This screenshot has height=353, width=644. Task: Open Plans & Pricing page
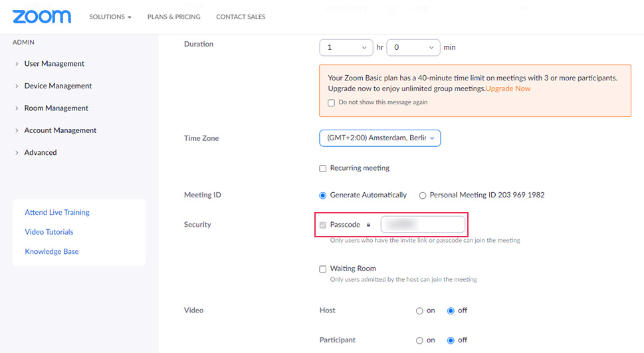tap(173, 17)
